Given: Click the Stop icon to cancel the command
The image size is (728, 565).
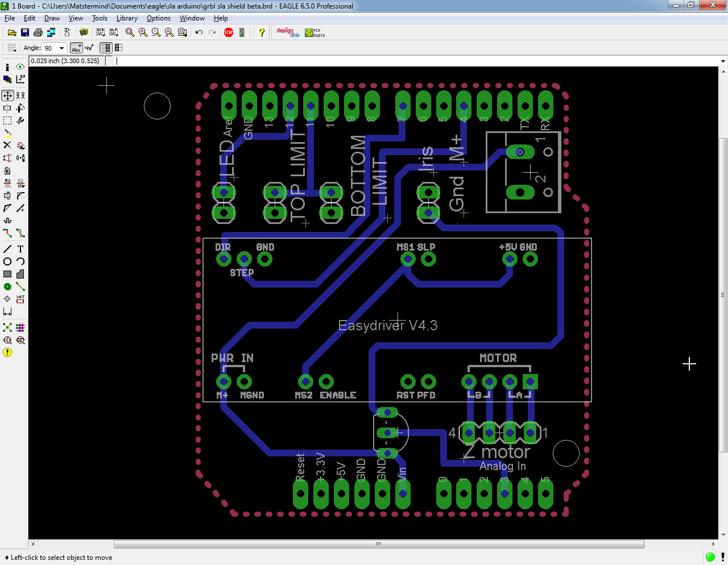Looking at the screenshot, I should [x=228, y=32].
